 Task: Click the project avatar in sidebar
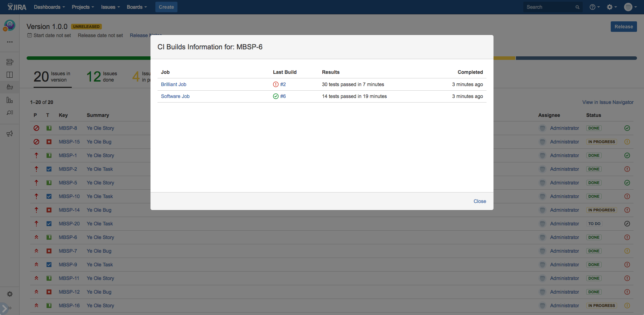point(9,25)
